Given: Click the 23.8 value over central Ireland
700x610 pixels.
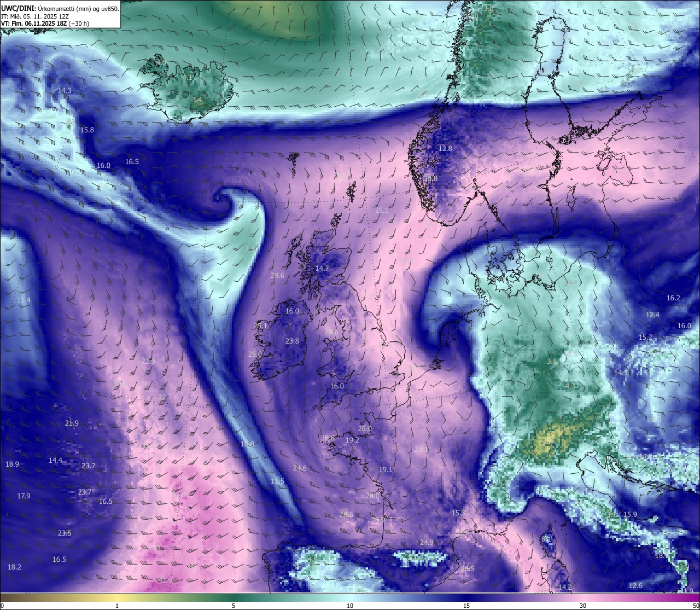Looking at the screenshot, I should [292, 341].
